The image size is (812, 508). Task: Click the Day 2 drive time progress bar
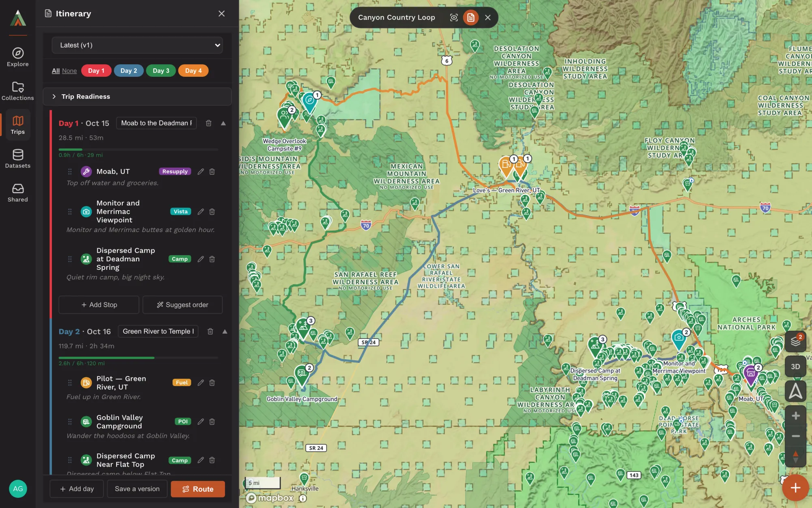(138, 358)
